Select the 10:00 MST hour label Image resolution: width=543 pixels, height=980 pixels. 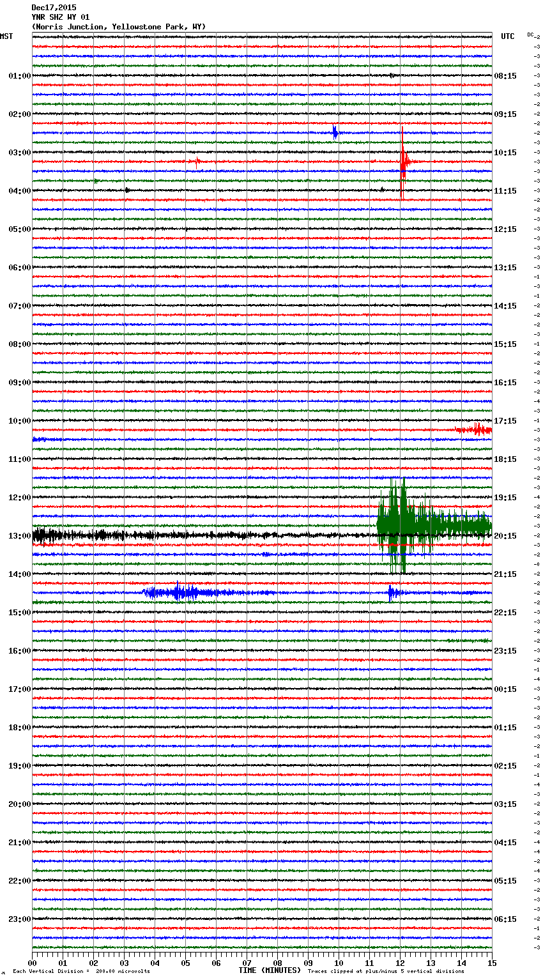coord(20,421)
